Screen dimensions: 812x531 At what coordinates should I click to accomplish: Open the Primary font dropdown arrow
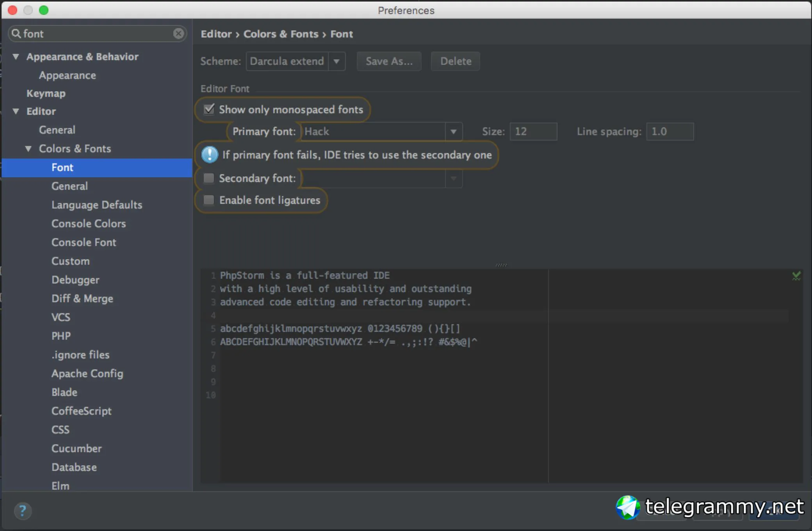(454, 132)
